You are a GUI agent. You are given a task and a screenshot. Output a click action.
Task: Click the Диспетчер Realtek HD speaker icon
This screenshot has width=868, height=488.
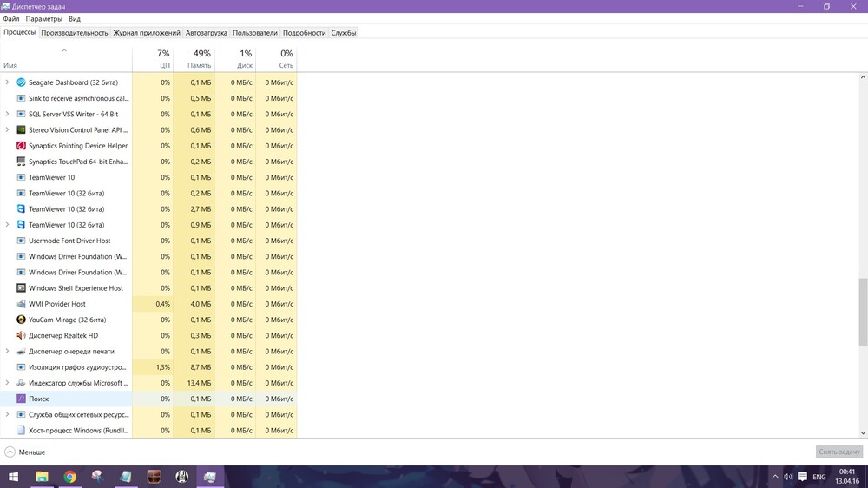pyautogui.click(x=21, y=336)
